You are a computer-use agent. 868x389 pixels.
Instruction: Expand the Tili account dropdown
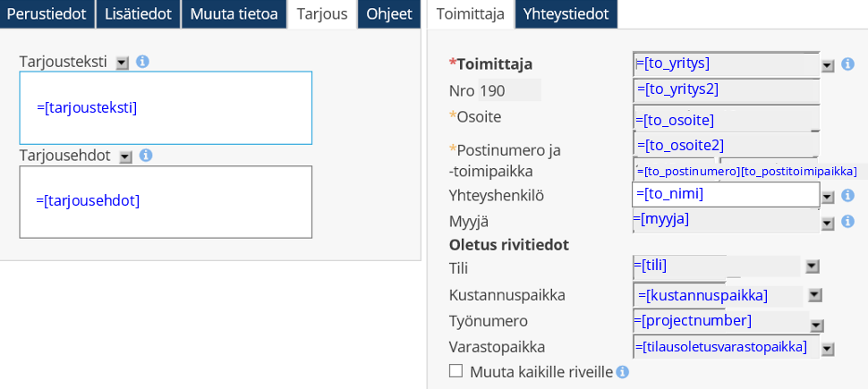(812, 266)
